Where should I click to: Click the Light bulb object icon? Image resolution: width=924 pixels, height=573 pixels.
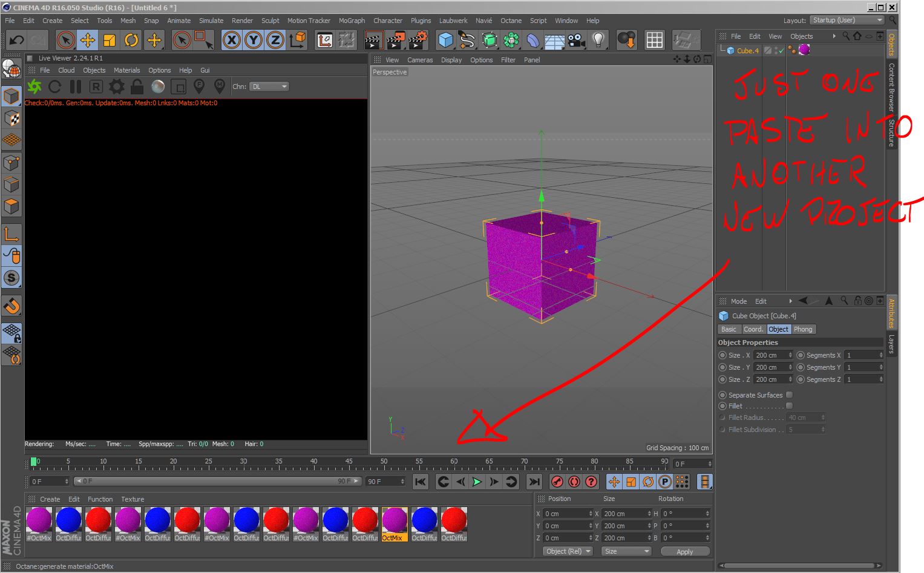point(598,41)
